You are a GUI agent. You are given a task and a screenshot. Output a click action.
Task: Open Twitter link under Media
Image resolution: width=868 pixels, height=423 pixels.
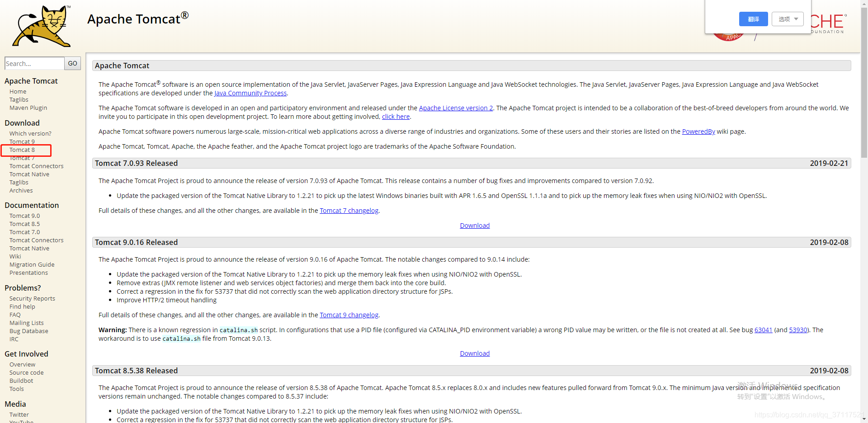point(19,414)
